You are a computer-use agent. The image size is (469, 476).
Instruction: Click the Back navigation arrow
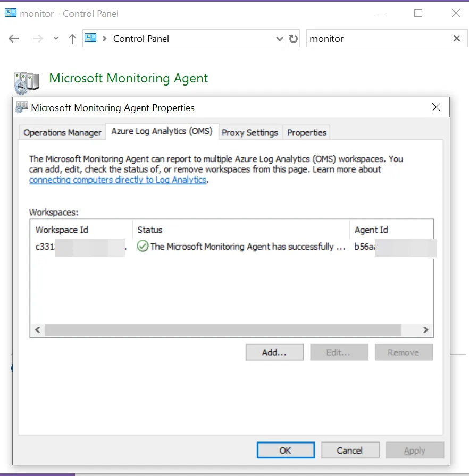point(14,39)
